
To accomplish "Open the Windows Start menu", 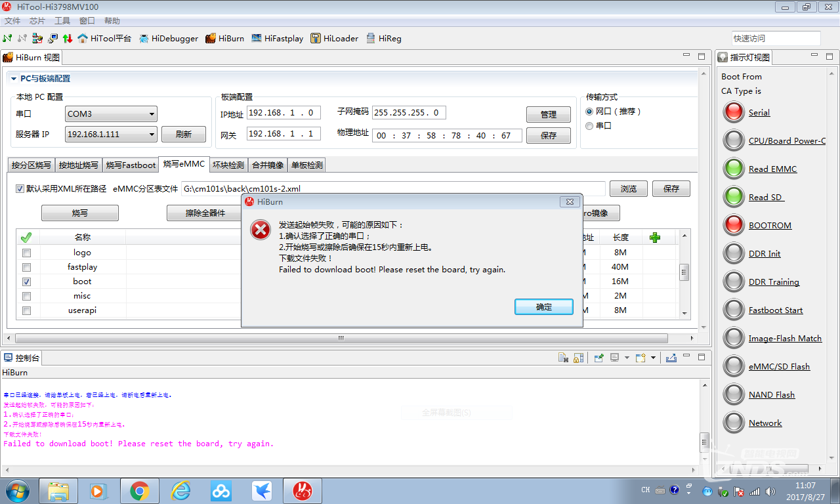I will [17, 490].
